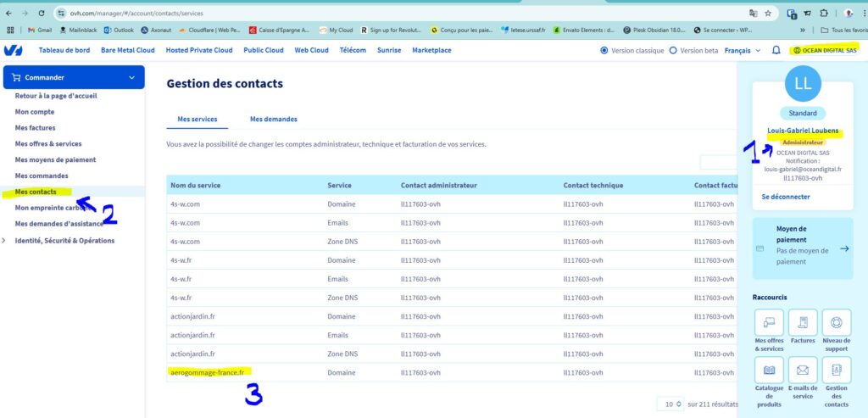Click the E-mails de service envelope icon
Viewport: 868px width, 418px height.
(803, 370)
